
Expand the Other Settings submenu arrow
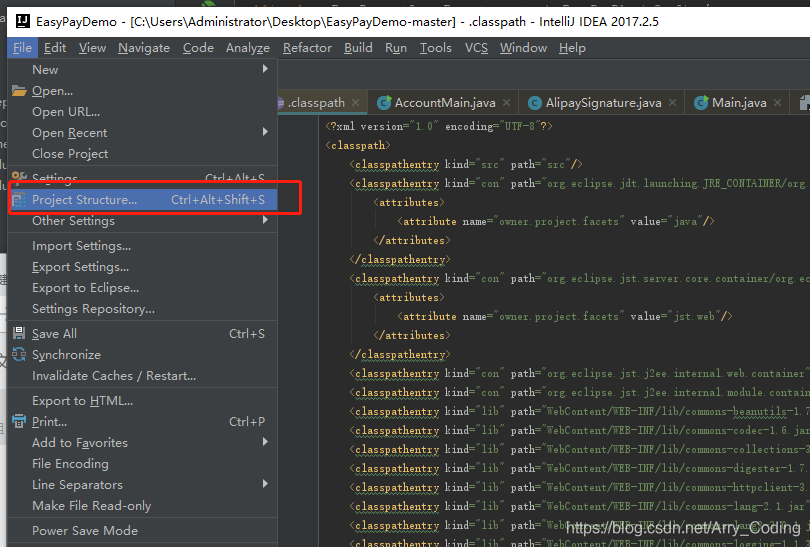tap(265, 220)
